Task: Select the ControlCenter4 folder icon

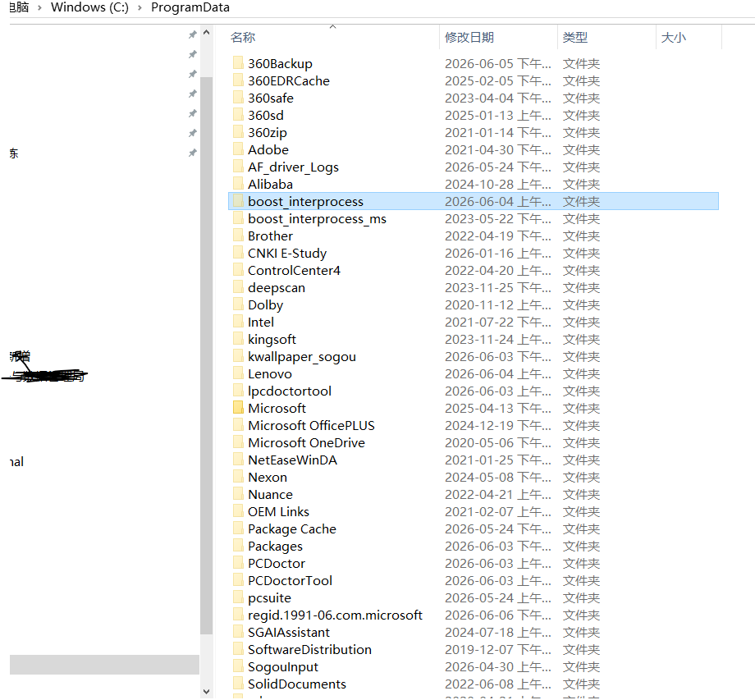Action: (x=238, y=270)
